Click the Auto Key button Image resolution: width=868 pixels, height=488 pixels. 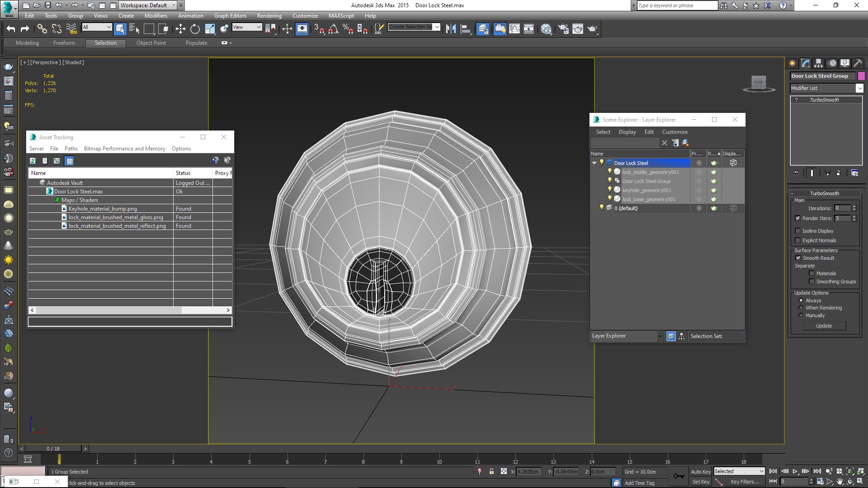701,471
